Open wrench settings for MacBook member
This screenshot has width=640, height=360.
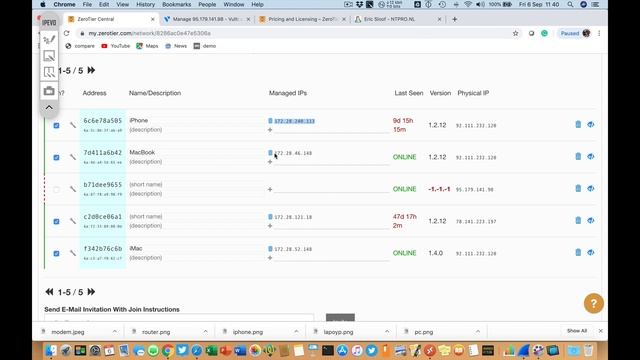pyautogui.click(x=73, y=157)
